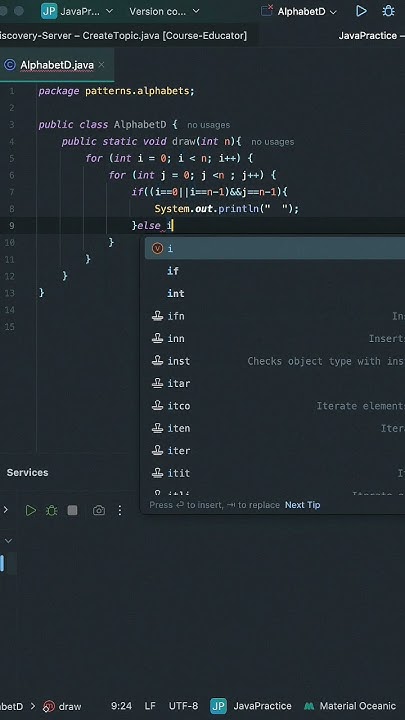Pick the 'inn' live template

275,338
